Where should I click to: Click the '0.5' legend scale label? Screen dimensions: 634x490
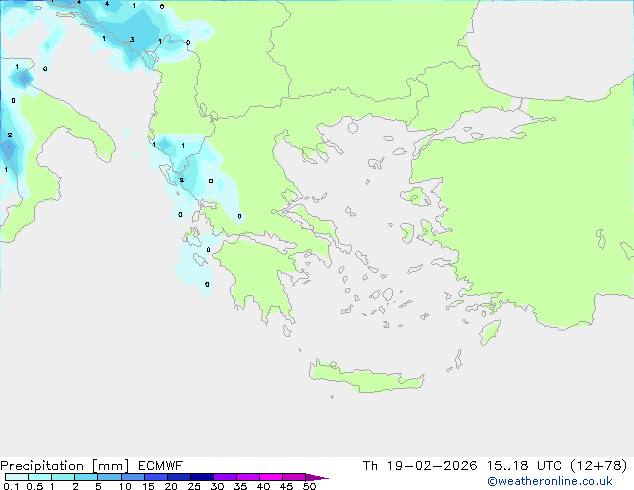click(34, 486)
